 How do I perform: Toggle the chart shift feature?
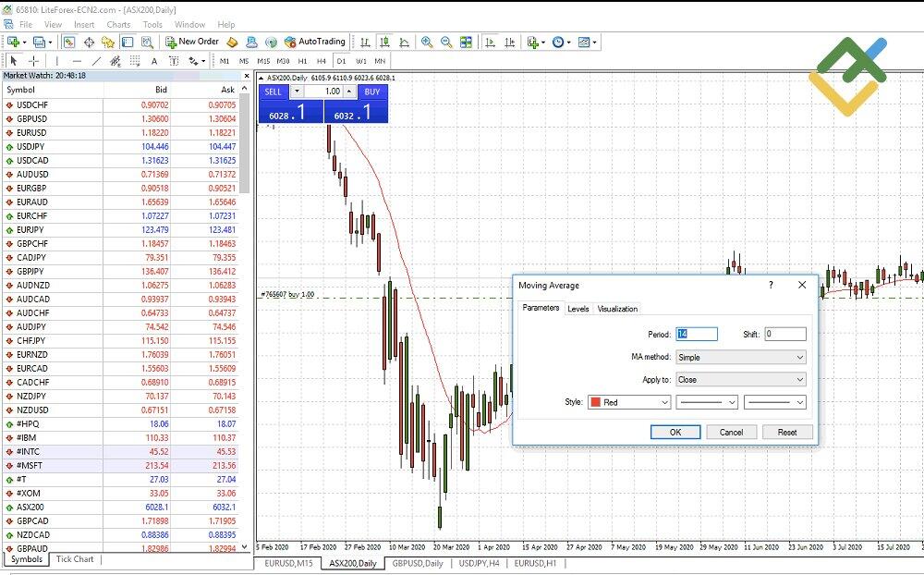point(509,42)
